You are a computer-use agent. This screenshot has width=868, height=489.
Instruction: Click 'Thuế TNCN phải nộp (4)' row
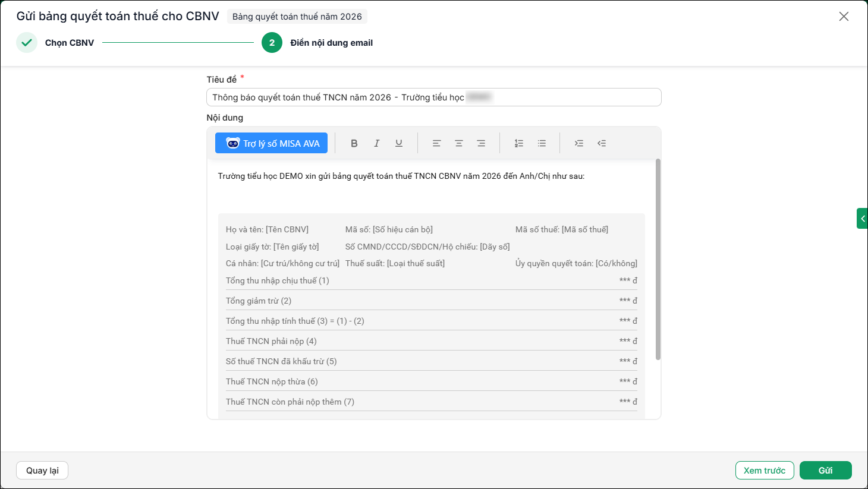pos(432,341)
